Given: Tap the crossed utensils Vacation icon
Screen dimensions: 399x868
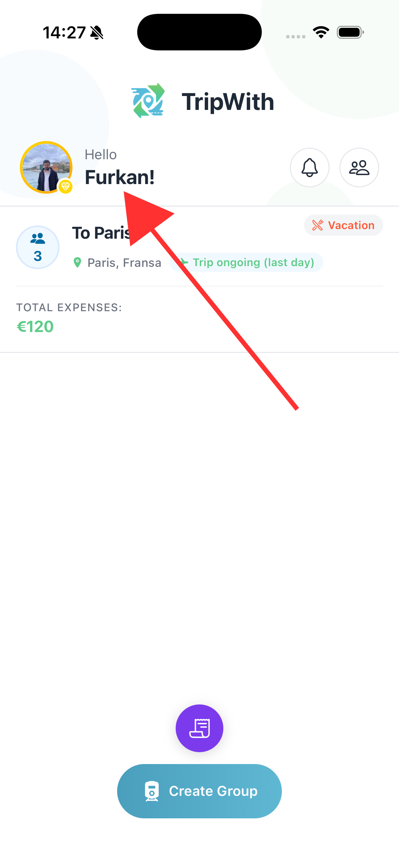Looking at the screenshot, I should point(318,225).
